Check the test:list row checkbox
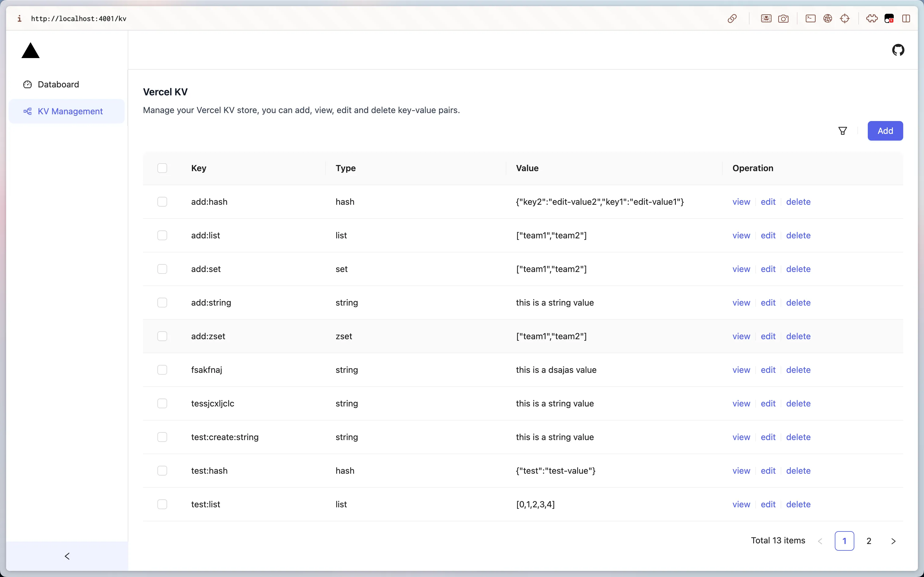924x577 pixels. 162,504
